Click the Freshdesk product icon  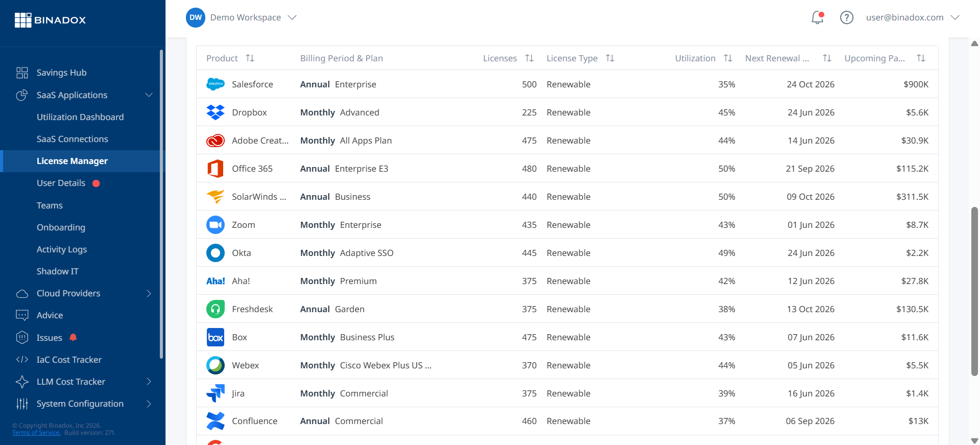(216, 309)
